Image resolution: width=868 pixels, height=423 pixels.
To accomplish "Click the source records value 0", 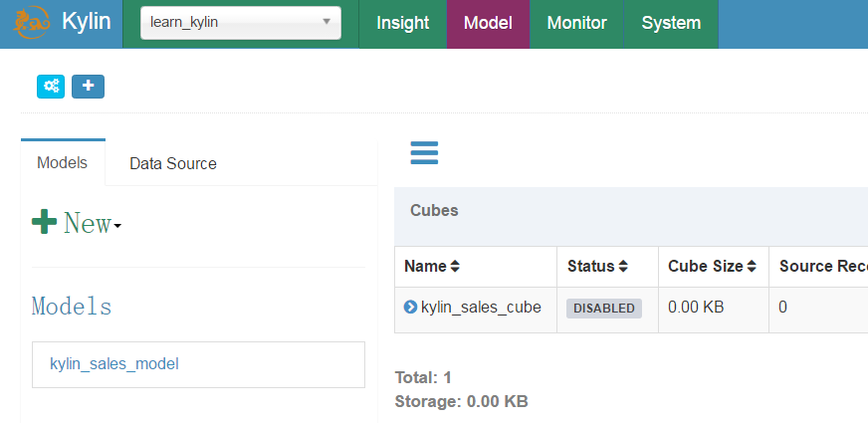I will 782,307.
